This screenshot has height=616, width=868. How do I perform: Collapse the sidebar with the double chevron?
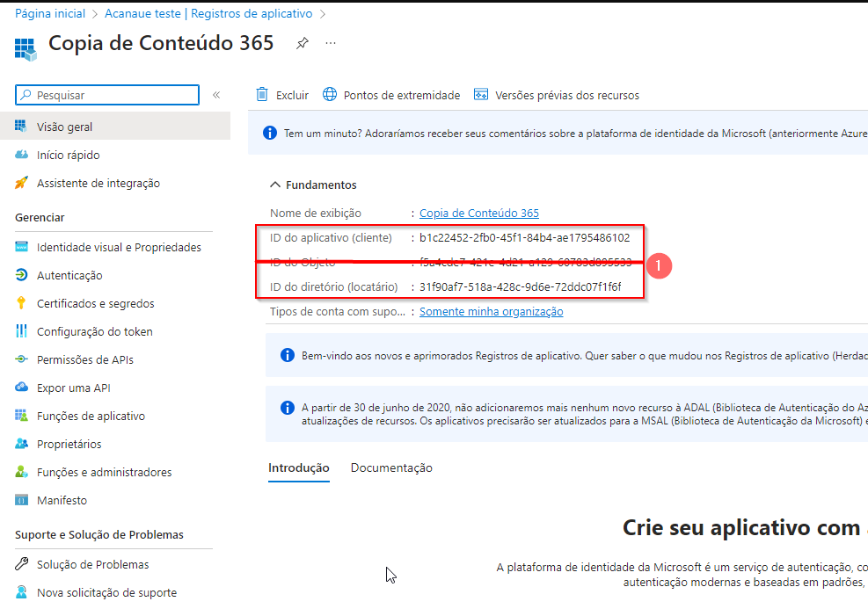pyautogui.click(x=216, y=95)
